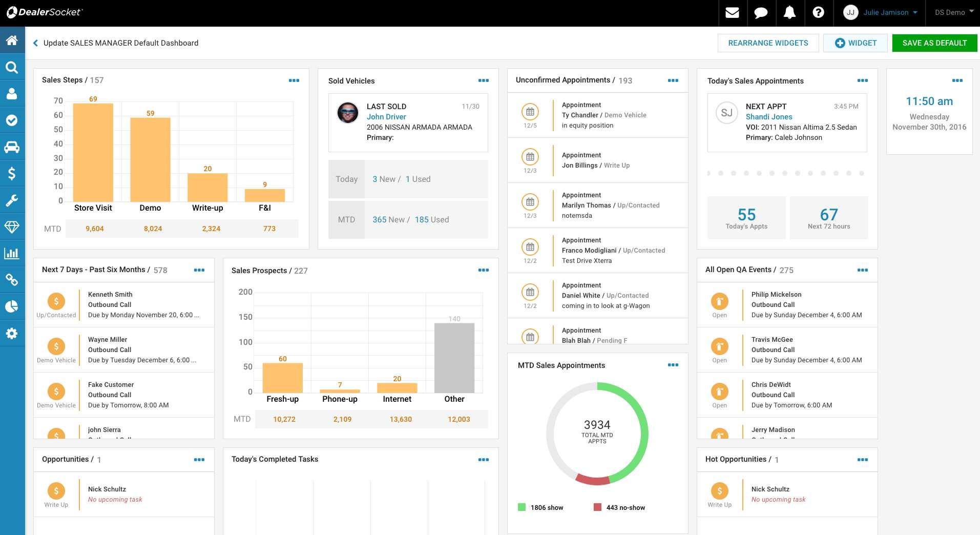
Task: Open the Sales Steps widget options menu
Action: click(294, 80)
